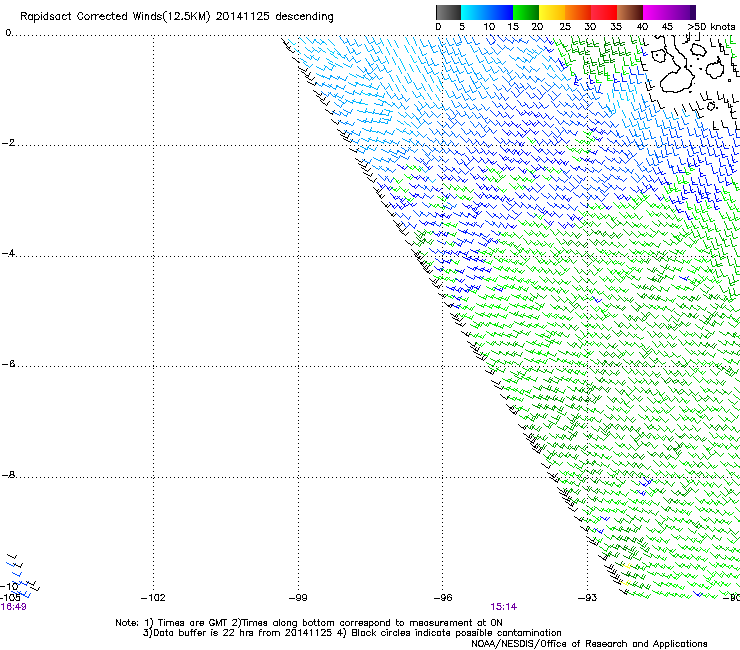Click the purple time stamp '15:14'
This screenshot has height=650, width=740.
coord(504,607)
